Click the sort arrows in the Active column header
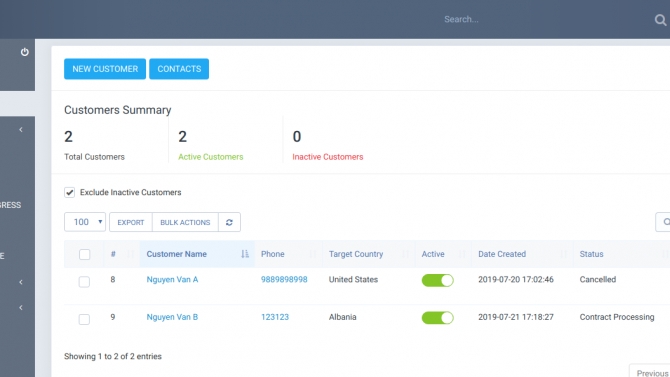 tap(461, 254)
